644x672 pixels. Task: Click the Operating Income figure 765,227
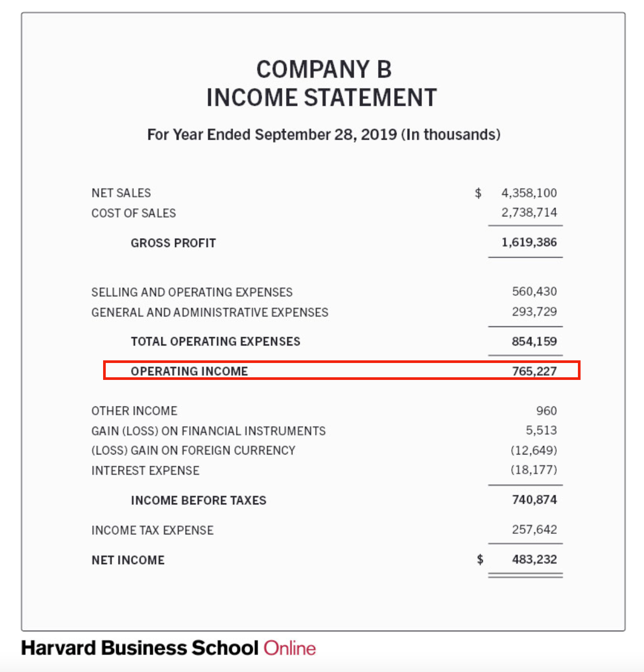pos(535,371)
